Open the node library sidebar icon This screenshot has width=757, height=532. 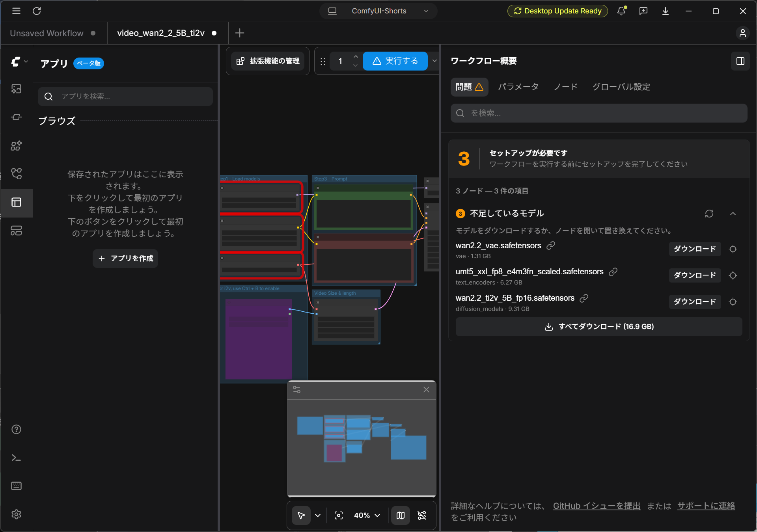point(16,146)
